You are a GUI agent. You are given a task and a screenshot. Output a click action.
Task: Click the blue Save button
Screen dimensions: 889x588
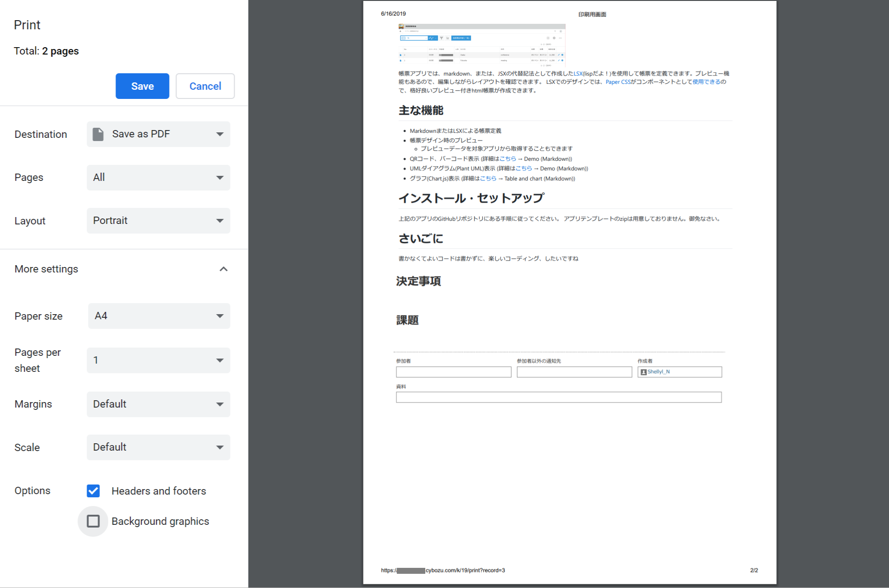coord(142,86)
